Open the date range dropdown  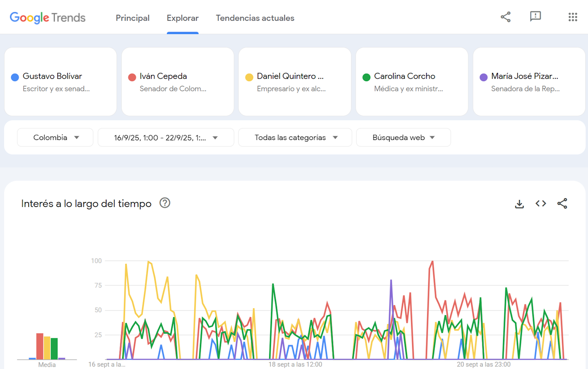[x=166, y=137]
